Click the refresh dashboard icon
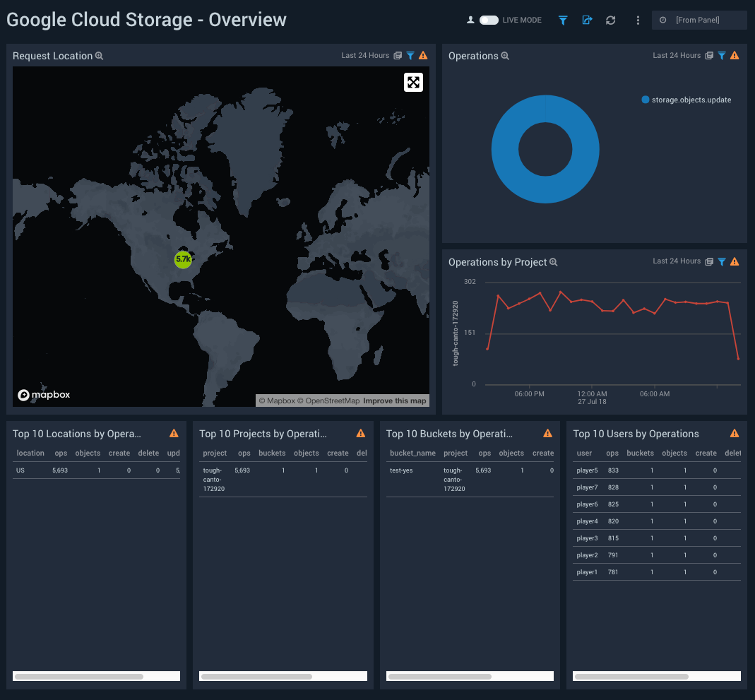Screen dimensions: 755x700 click(x=610, y=20)
